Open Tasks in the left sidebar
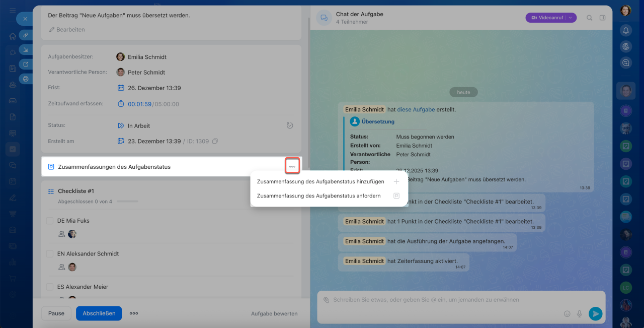The image size is (644, 328). coord(13,149)
